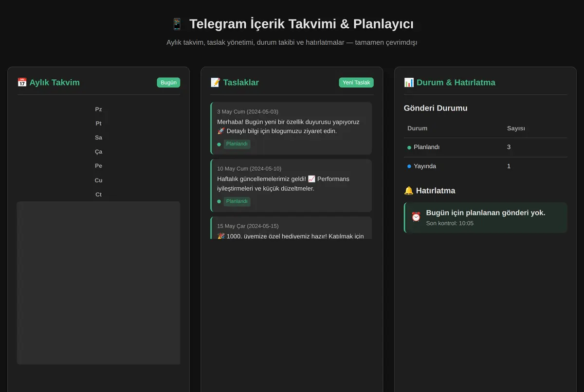The width and height of the screenshot is (584, 392).
Task: Click the Pe weekday header
Action: [99, 166]
